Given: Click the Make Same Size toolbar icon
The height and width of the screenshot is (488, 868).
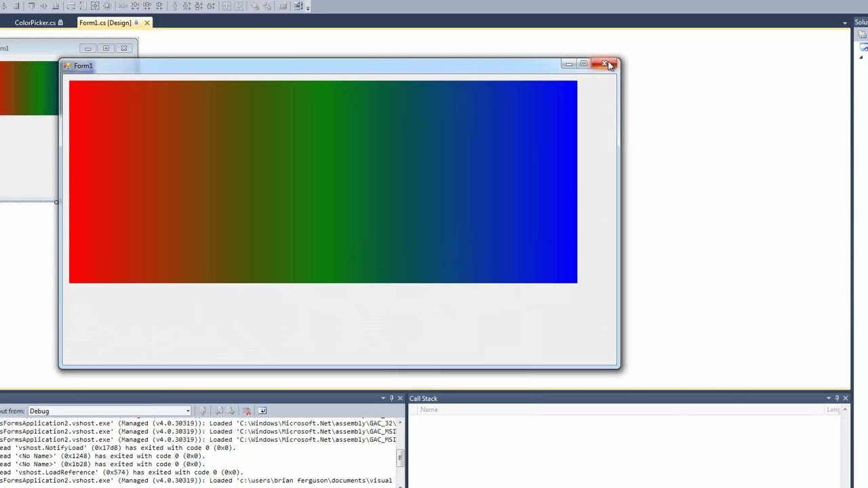Looking at the screenshot, I should coord(95,6).
